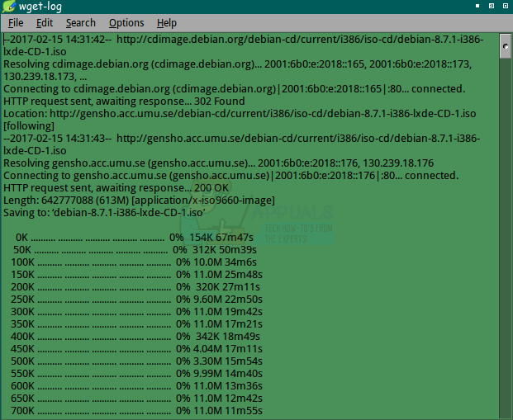513x420 pixels.
Task: Click the '200 OK' response line
Action: pos(116,188)
